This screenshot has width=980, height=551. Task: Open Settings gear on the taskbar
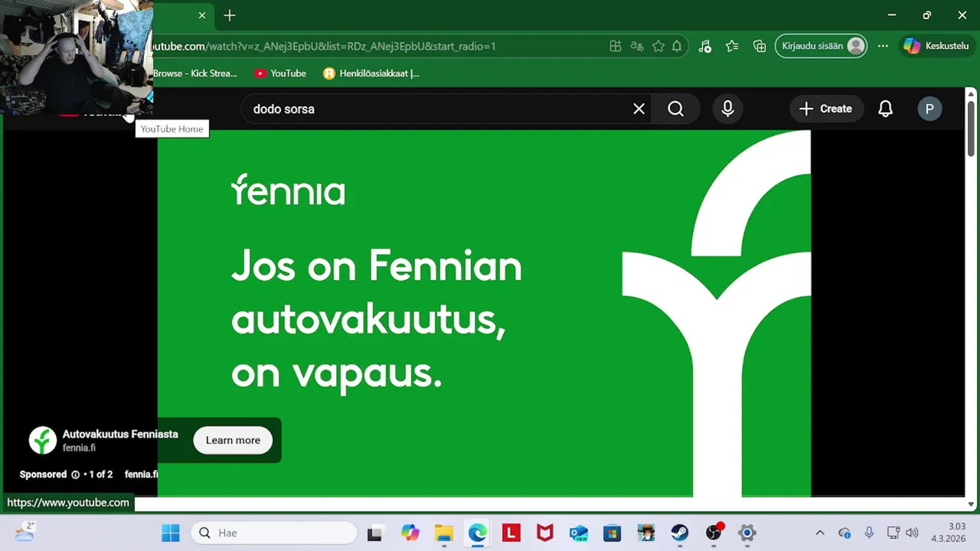(747, 533)
